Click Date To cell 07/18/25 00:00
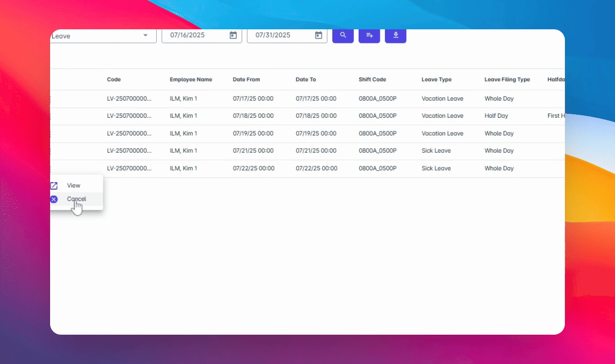This screenshot has width=615, height=364. coord(316,116)
